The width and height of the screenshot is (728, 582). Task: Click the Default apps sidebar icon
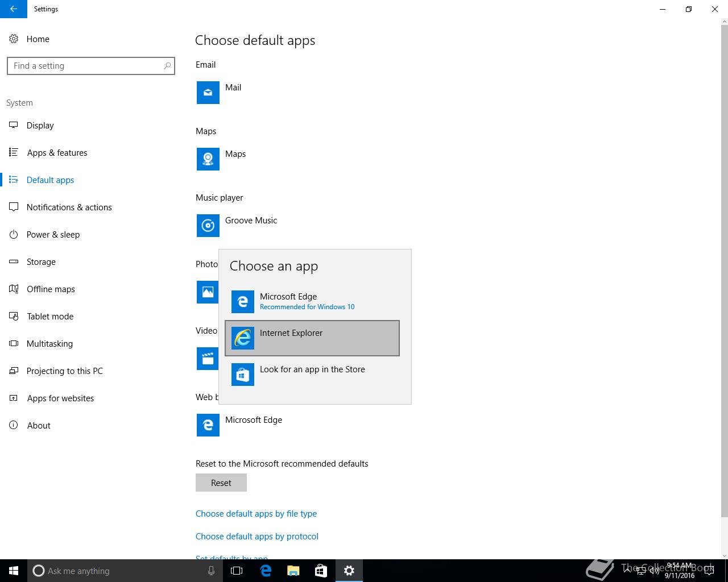(x=14, y=180)
